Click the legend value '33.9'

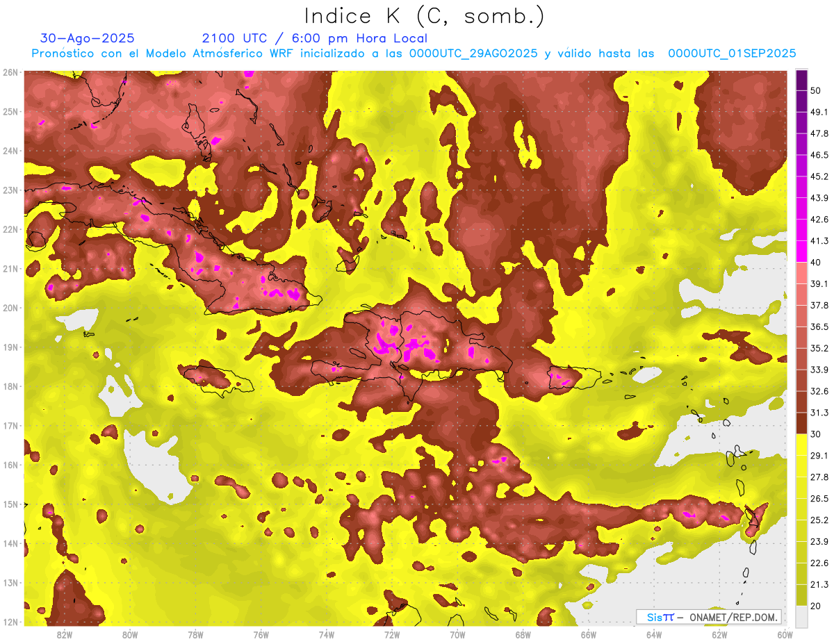tap(819, 370)
